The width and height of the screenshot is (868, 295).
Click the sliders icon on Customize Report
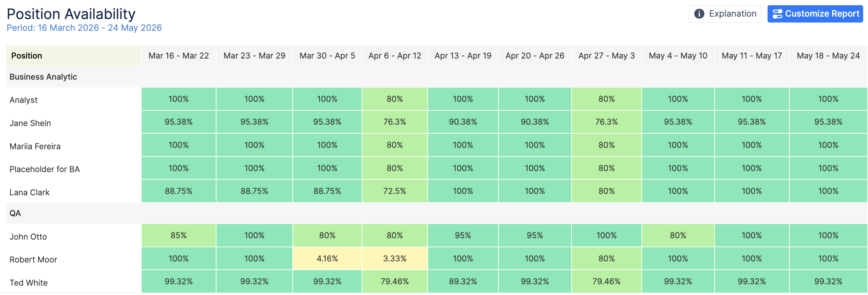tap(777, 14)
